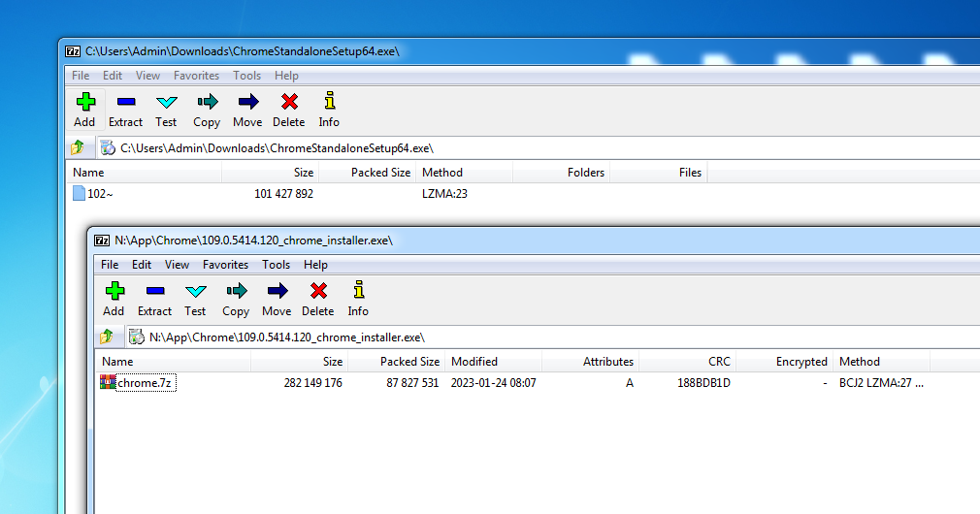Image resolution: width=980 pixels, height=514 pixels.
Task: Sort by Modified column header
Action: [x=493, y=362]
